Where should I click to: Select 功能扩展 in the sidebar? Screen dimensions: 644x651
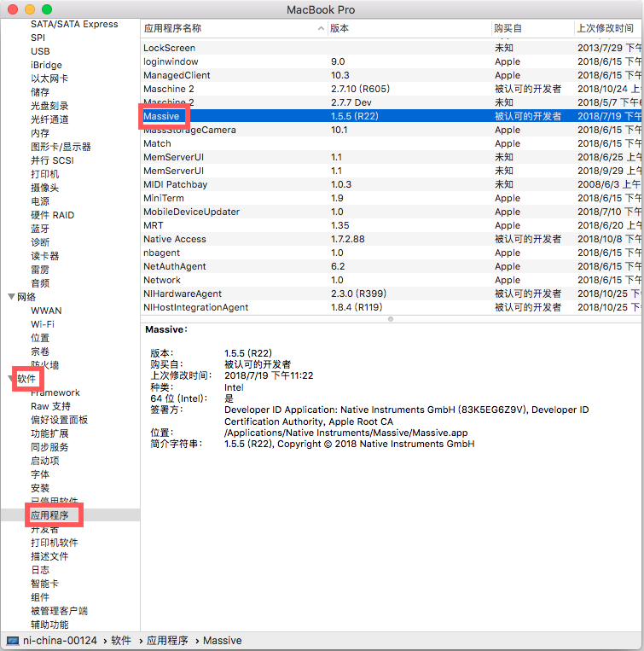tap(49, 433)
